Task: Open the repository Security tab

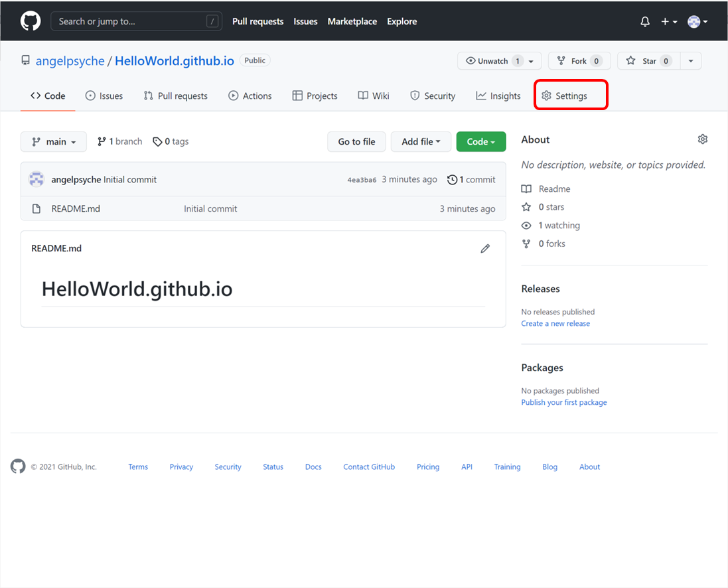Action: pyautogui.click(x=432, y=96)
